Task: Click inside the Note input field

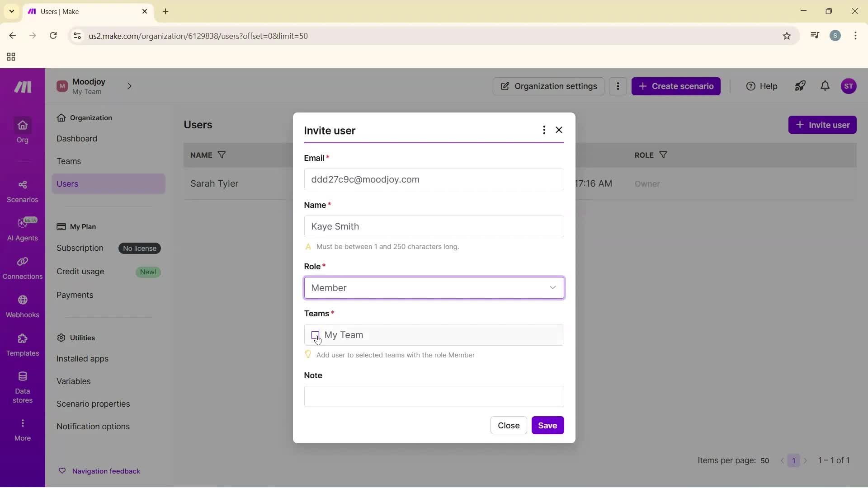Action: click(x=433, y=397)
